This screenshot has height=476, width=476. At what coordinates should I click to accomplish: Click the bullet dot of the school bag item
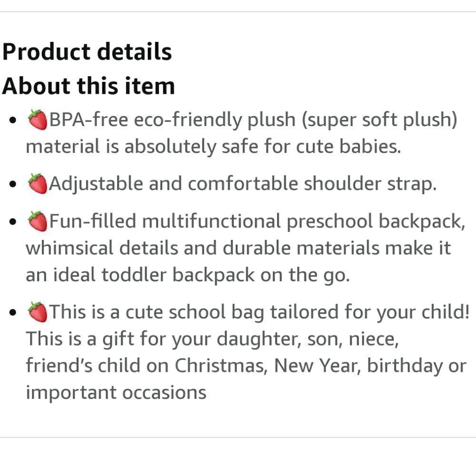pos(12,312)
